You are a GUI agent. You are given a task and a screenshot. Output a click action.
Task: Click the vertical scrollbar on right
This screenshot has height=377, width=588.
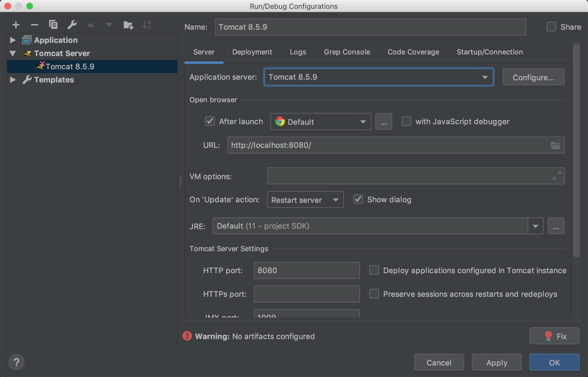click(x=576, y=150)
